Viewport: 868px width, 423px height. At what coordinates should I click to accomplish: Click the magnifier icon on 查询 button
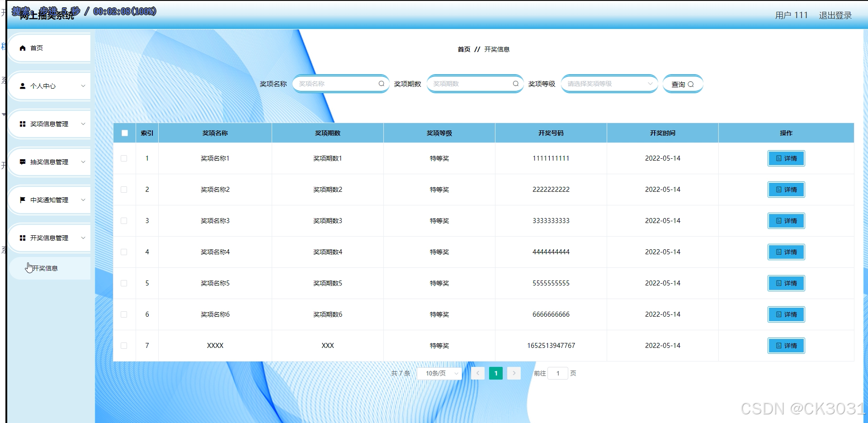(x=691, y=84)
